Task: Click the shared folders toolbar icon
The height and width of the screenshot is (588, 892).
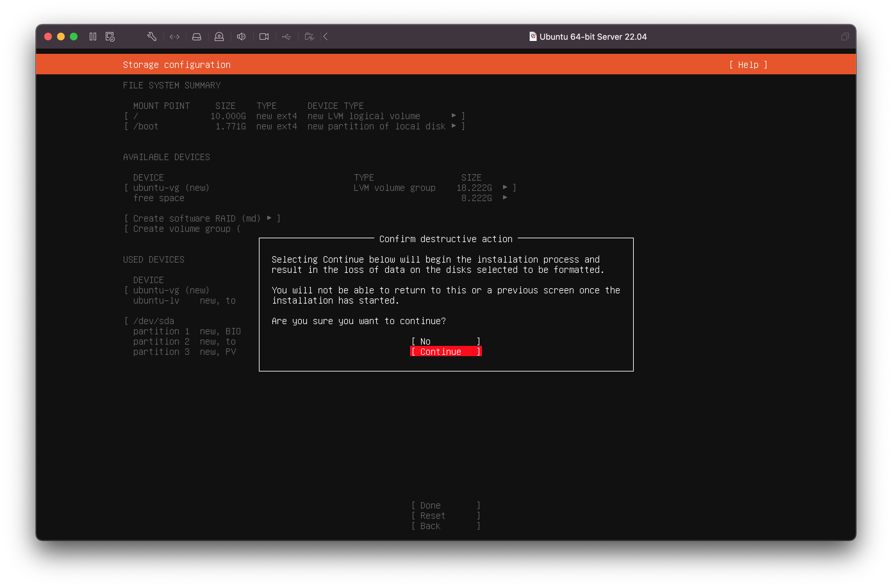Action: (x=310, y=37)
